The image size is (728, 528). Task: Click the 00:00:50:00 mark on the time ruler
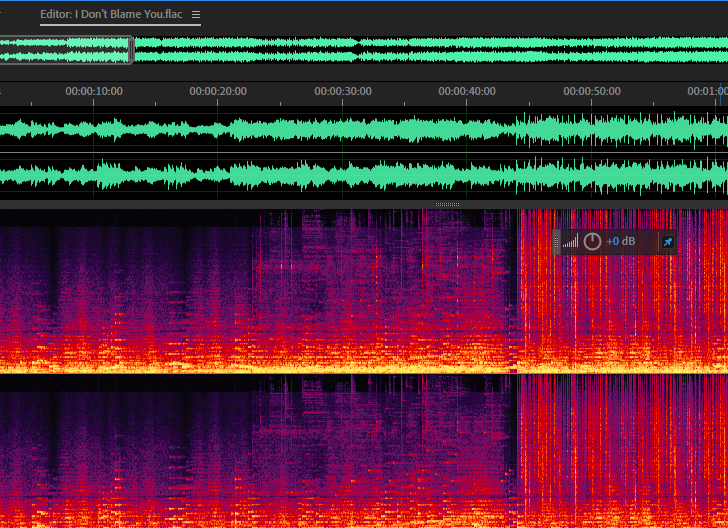coord(592,91)
